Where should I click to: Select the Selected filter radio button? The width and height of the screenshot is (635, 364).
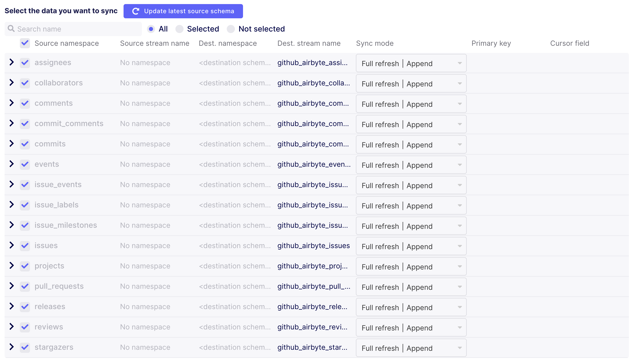[179, 29]
